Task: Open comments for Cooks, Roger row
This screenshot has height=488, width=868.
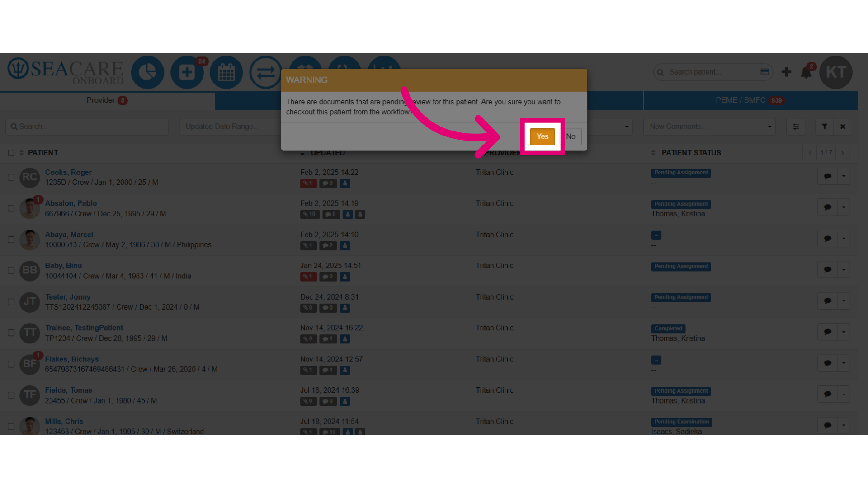Action: 827,176
